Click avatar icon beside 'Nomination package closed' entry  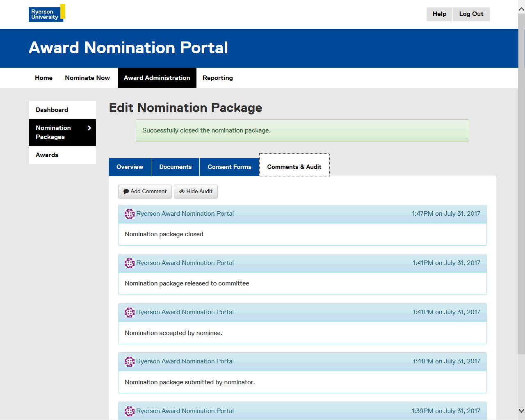[x=130, y=214]
